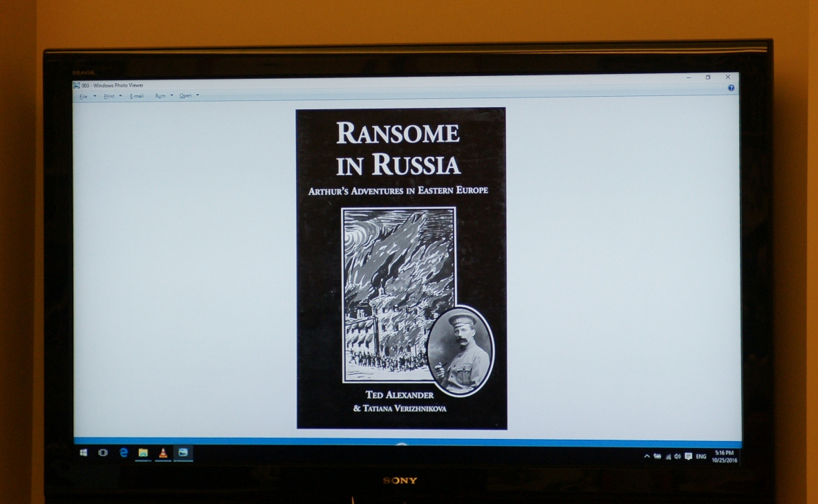Click the dropdown arrow next to File

pyautogui.click(x=95, y=96)
